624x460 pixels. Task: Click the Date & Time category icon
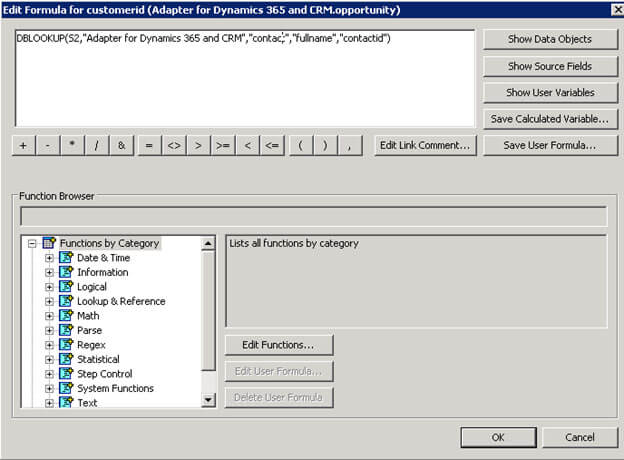pos(66,257)
